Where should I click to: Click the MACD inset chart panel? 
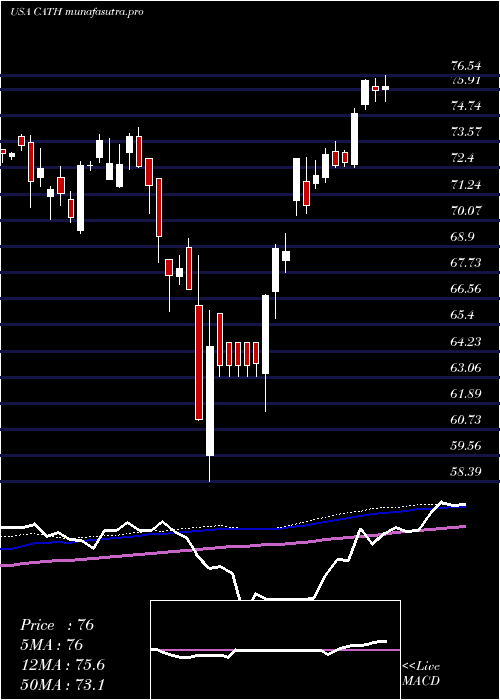tap(275, 650)
